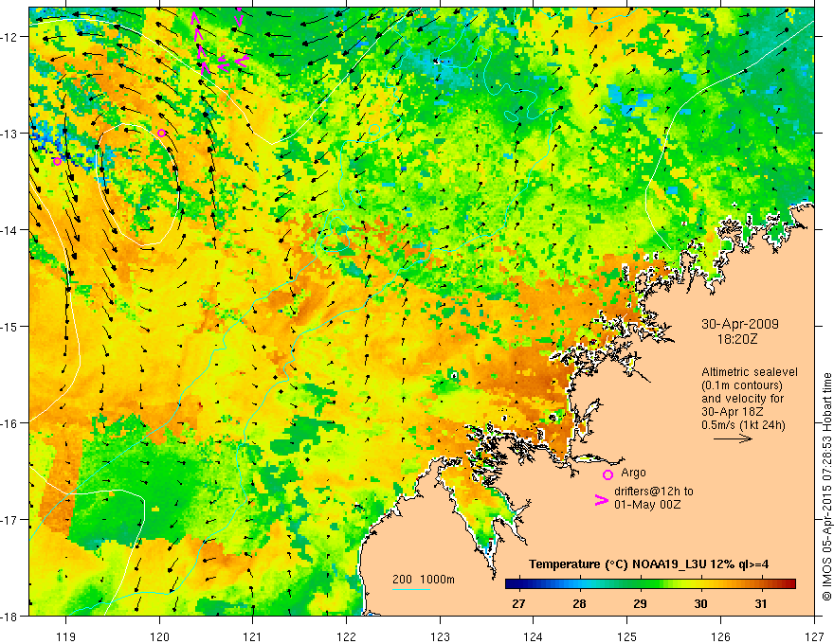Click colorbar tick label 31
Screen dimensions: 834x644
tap(761, 603)
